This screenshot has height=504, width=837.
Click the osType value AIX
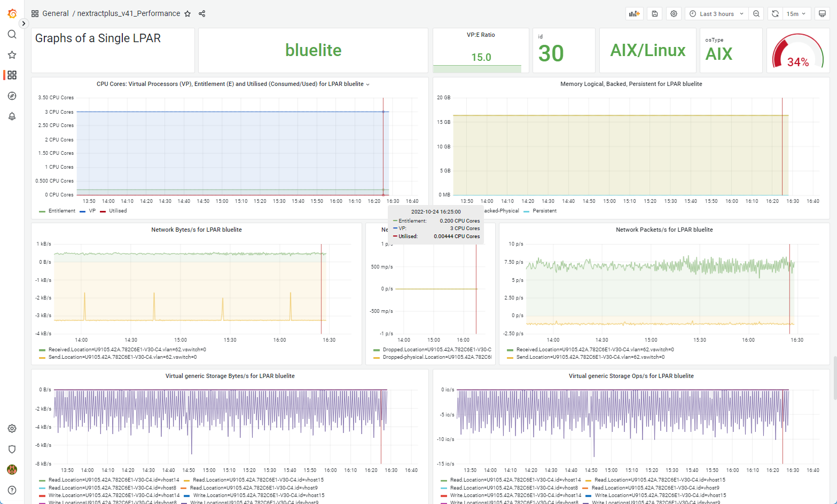pos(719,54)
